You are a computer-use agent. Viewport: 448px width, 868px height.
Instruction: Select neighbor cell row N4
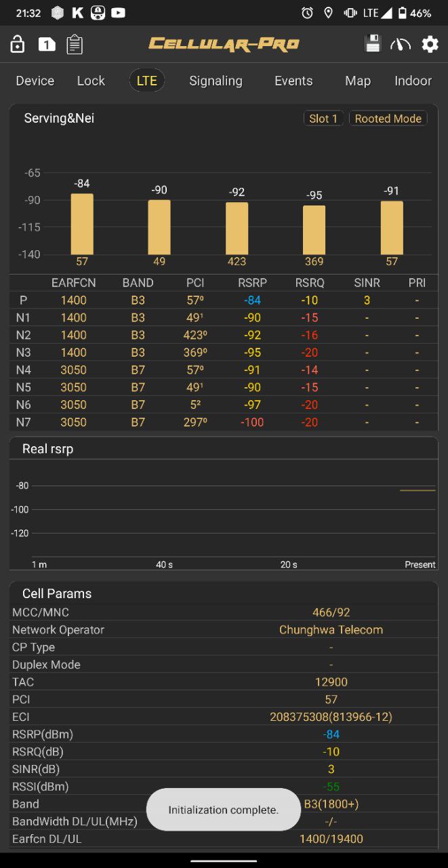[x=224, y=370]
